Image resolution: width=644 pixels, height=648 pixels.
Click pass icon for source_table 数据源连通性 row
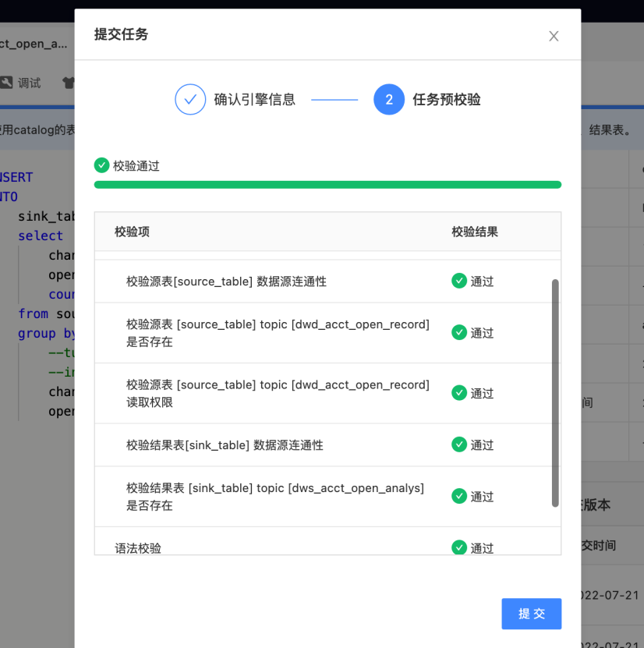459,281
